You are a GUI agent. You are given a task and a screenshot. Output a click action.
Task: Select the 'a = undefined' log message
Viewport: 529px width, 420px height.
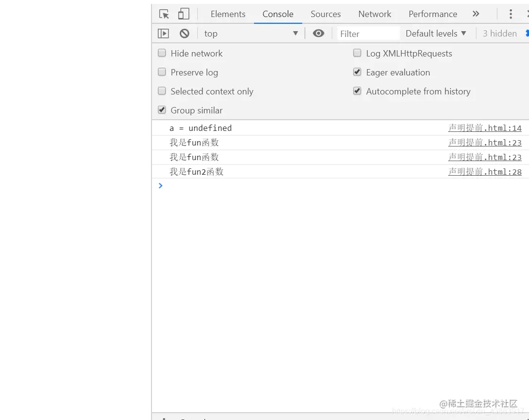[x=200, y=128]
